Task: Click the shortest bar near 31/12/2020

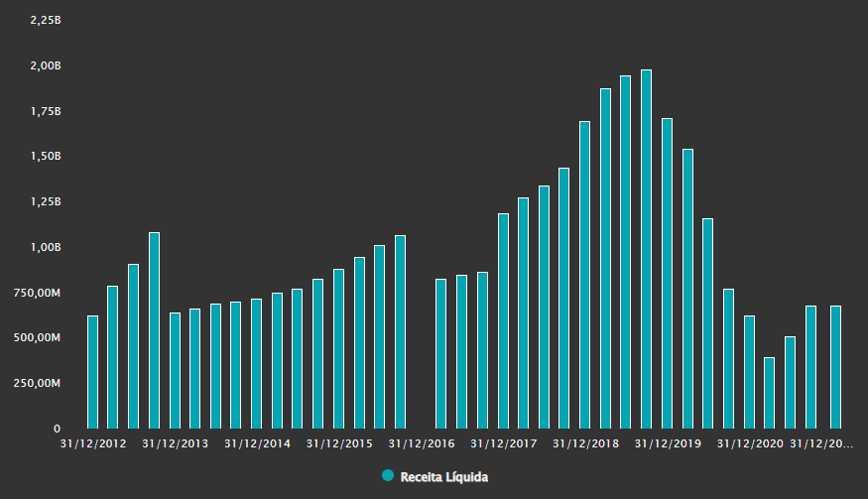Action: pos(769,393)
